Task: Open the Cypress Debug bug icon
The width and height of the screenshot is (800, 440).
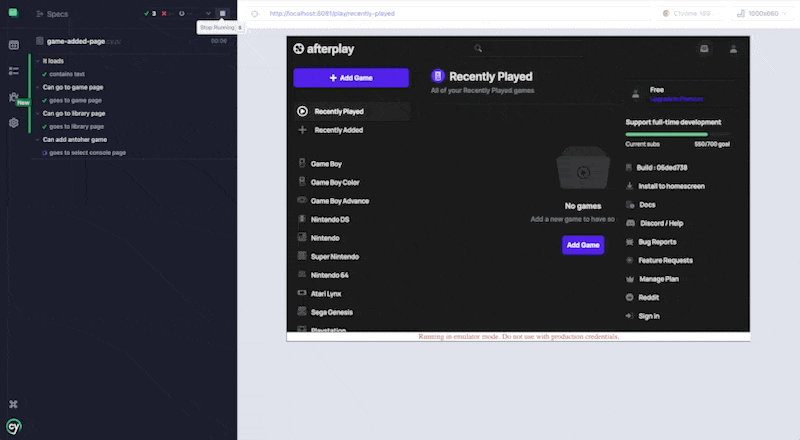Action: coord(14,97)
